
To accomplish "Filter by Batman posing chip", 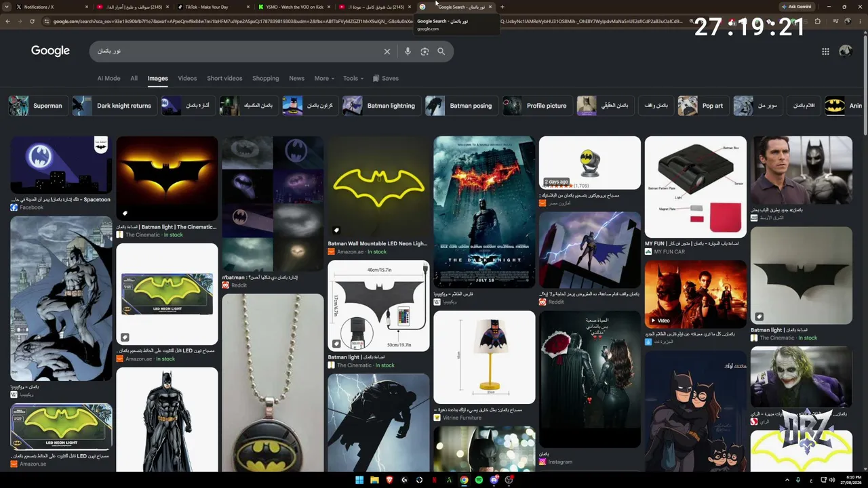I will tap(460, 106).
